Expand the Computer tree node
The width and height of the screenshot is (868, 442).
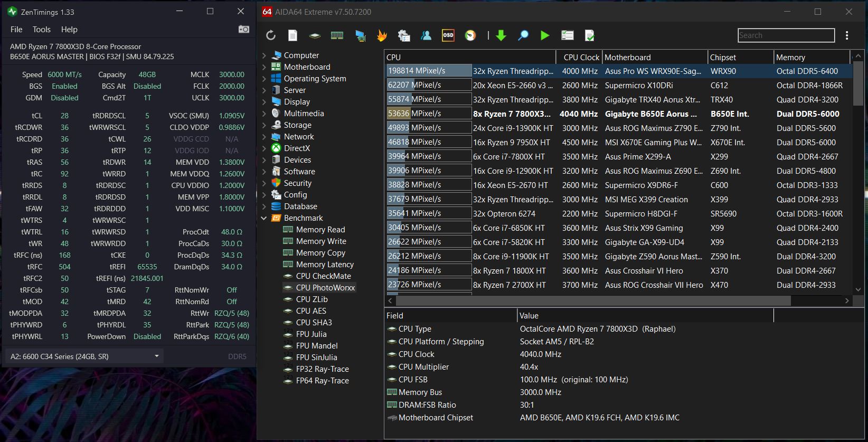point(265,55)
